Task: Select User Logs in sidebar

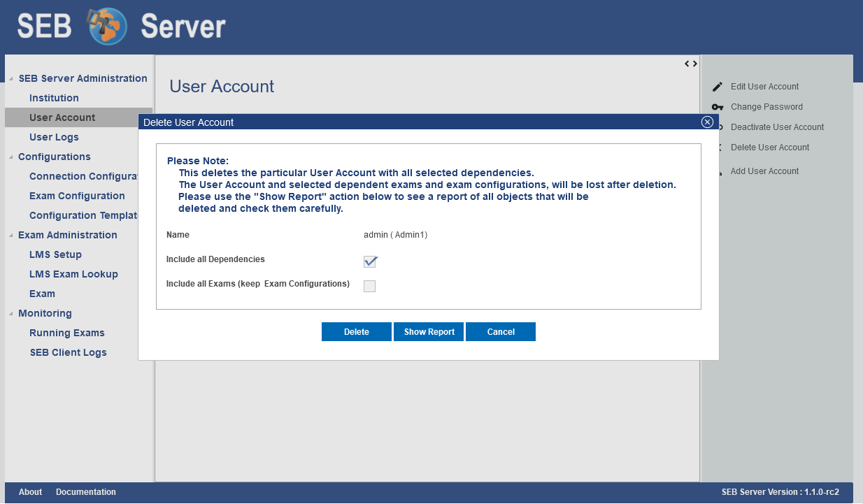Action: [54, 137]
